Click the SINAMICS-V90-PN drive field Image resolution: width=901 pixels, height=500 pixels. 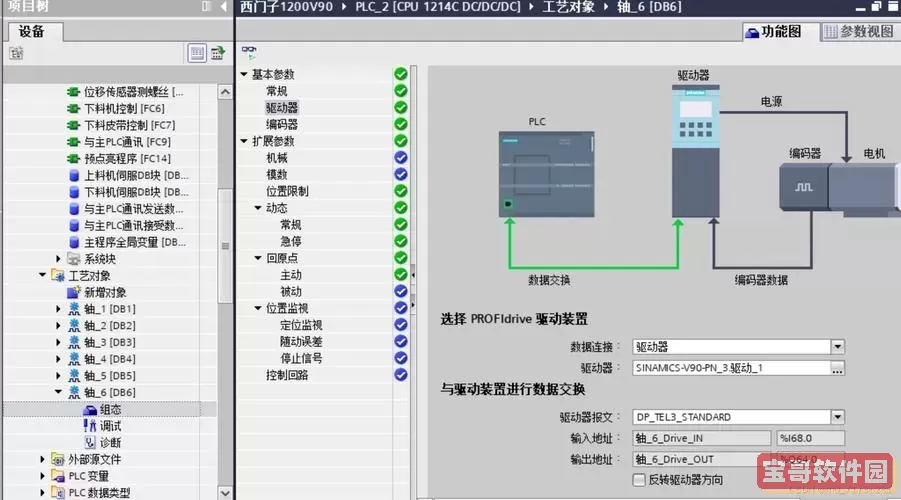coord(731,368)
